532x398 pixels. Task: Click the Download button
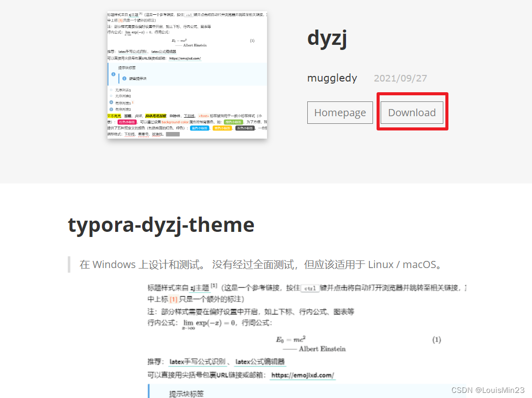pos(412,112)
